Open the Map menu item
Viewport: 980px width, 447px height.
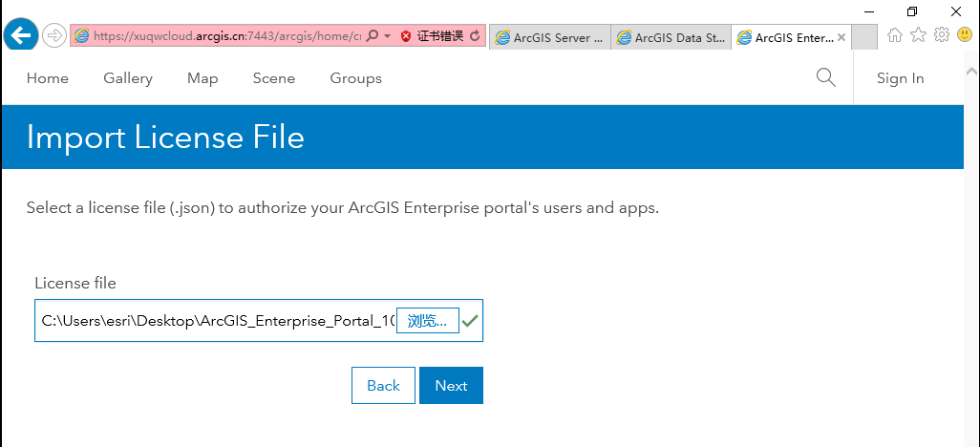pyautogui.click(x=202, y=78)
